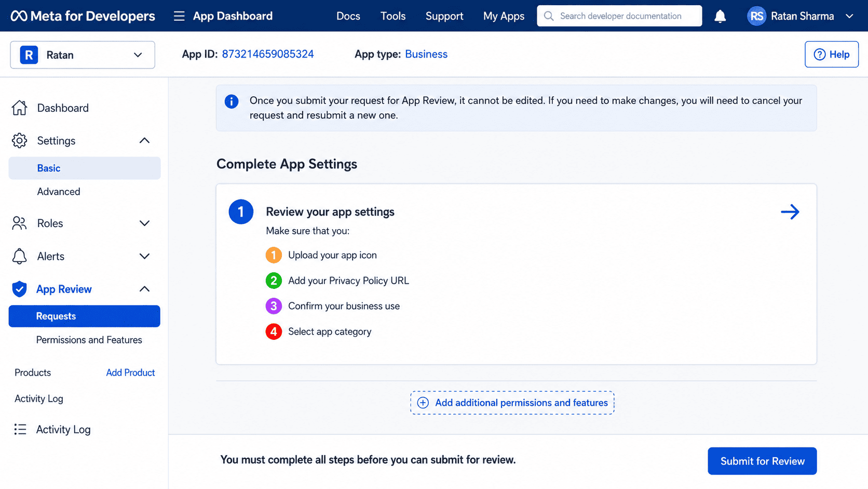Click the Dashboard home icon
The height and width of the screenshot is (489, 868).
[19, 108]
